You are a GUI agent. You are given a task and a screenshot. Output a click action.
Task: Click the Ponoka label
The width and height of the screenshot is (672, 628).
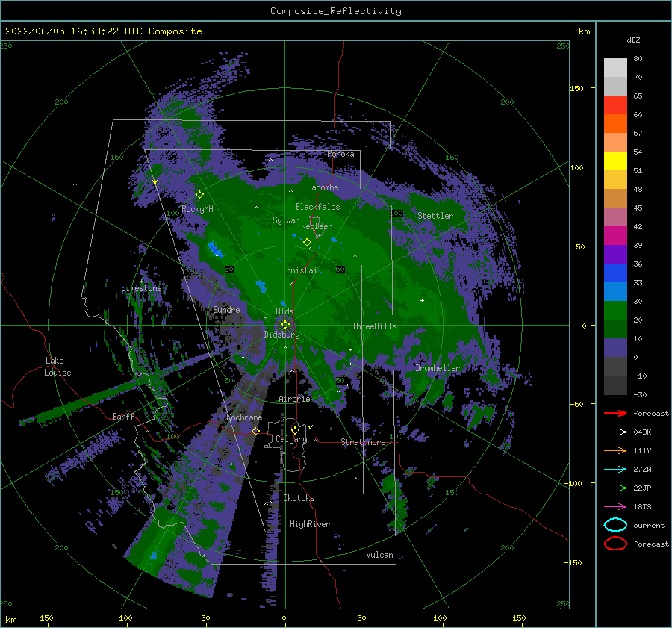coord(340,154)
